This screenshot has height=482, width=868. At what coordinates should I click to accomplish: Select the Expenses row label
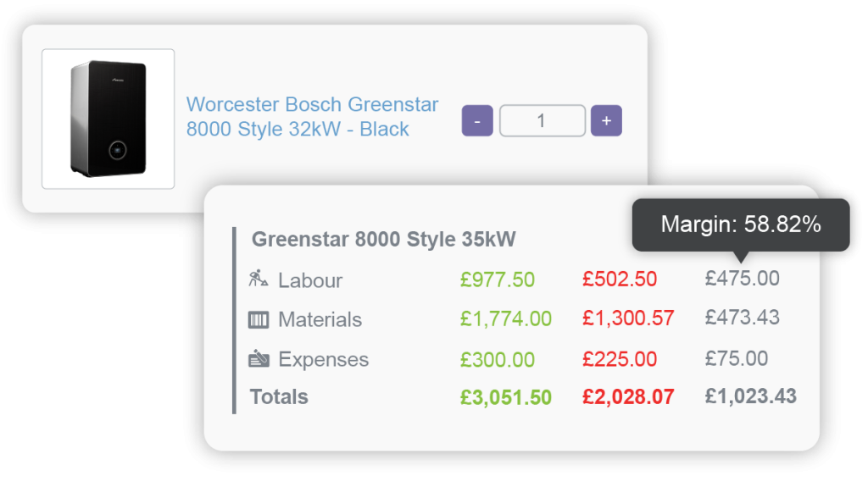323,359
